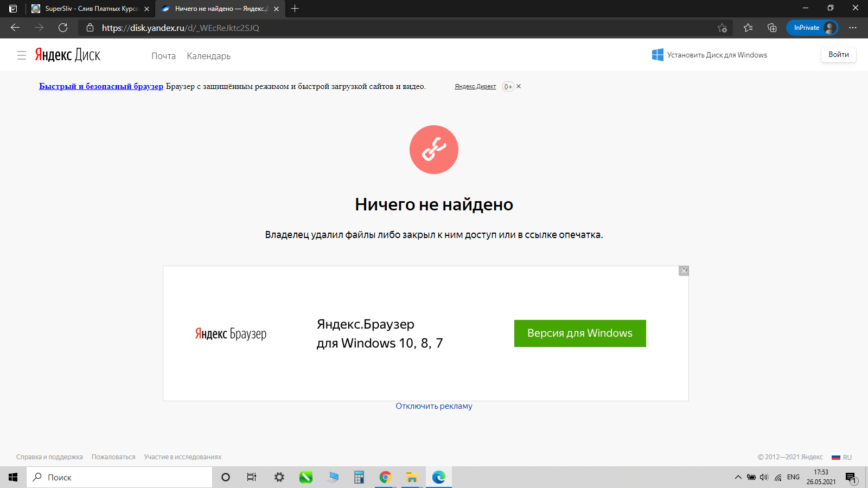The width and height of the screenshot is (868, 488).
Task: Open Settings gear from the taskbar
Action: coord(279,477)
